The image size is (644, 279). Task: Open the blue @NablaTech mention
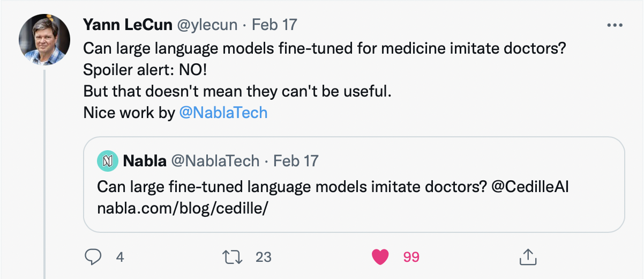(x=223, y=113)
